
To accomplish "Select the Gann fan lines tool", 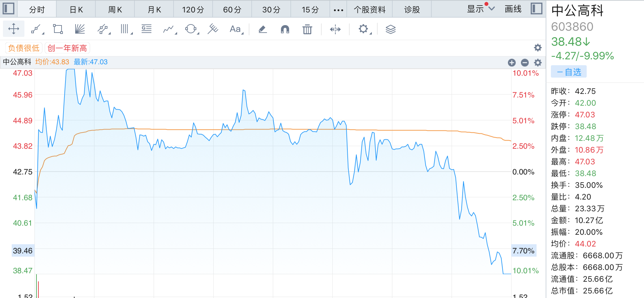I will 80,29.
